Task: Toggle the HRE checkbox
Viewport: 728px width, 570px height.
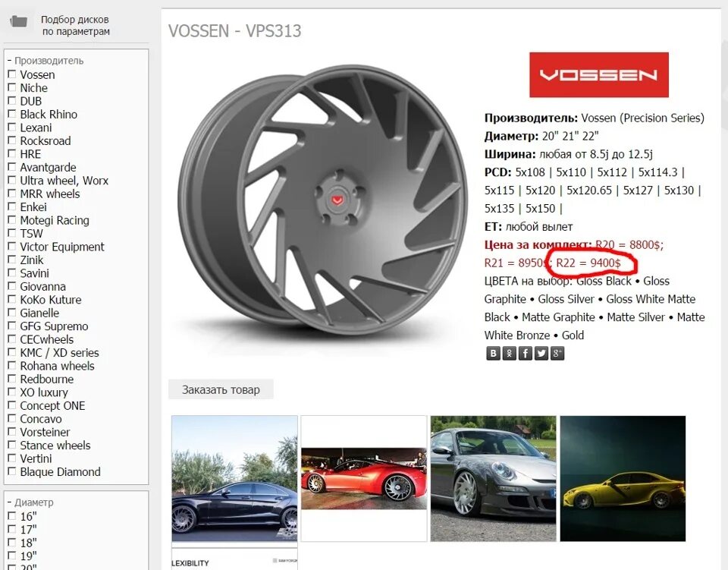Action: (x=12, y=153)
